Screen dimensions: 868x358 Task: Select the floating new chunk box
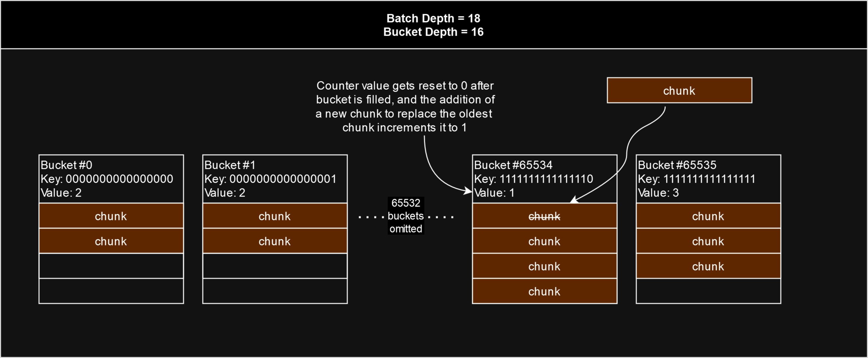pos(679,90)
